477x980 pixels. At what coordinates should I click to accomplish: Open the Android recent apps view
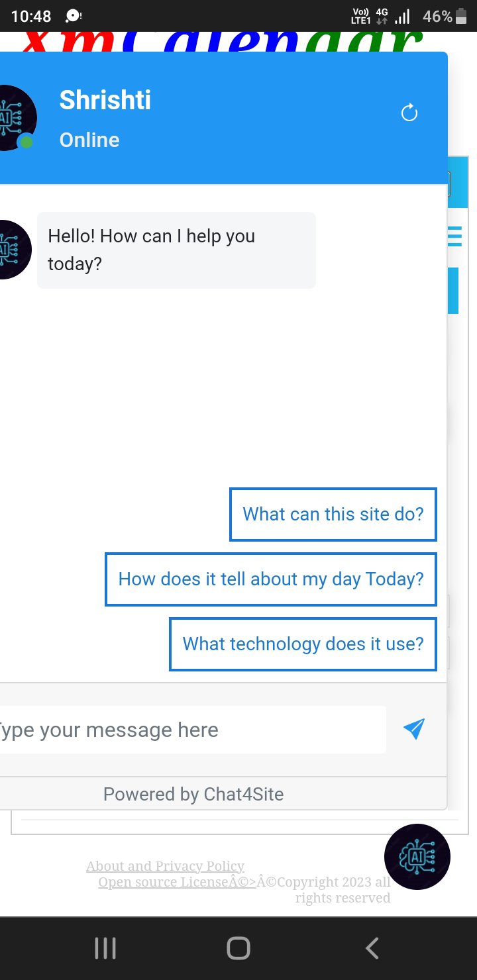[x=105, y=948]
